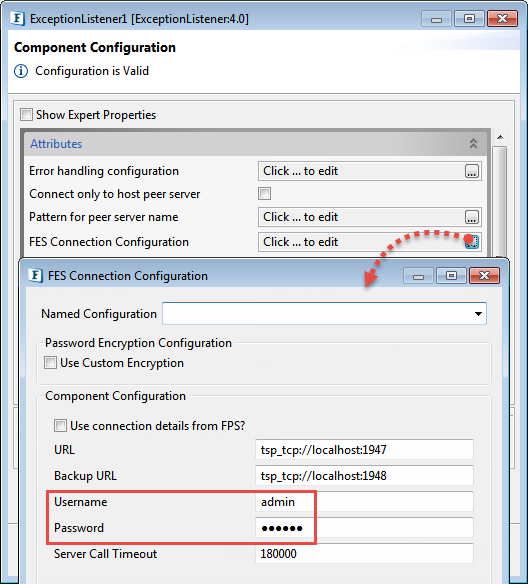Screen dimensions: 528x584
Task: Click the Configuration is Valid info icon
Action: (21, 71)
